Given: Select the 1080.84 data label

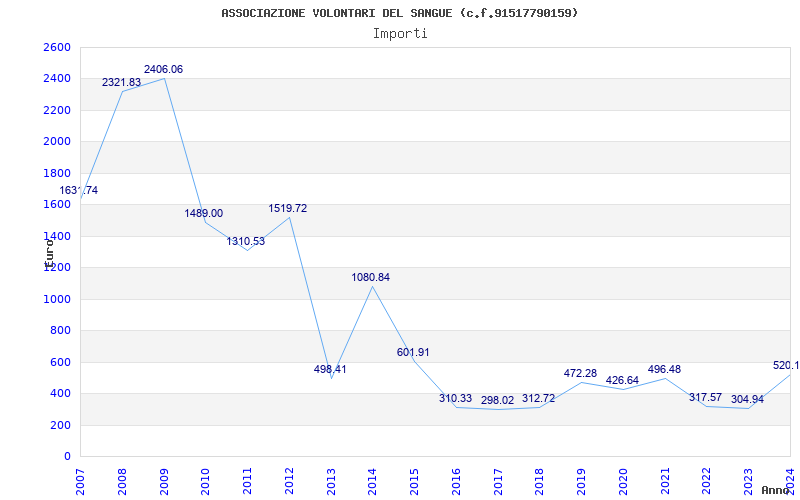Looking at the screenshot, I should [x=370, y=278].
